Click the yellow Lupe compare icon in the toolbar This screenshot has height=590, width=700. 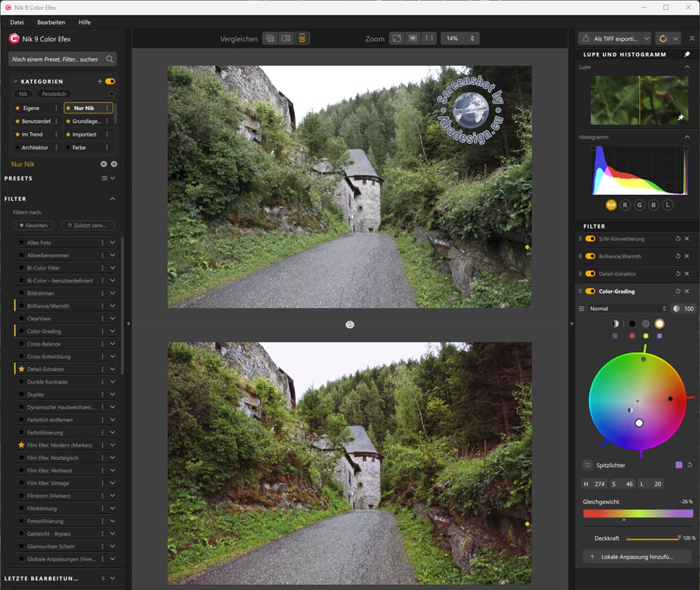[302, 38]
